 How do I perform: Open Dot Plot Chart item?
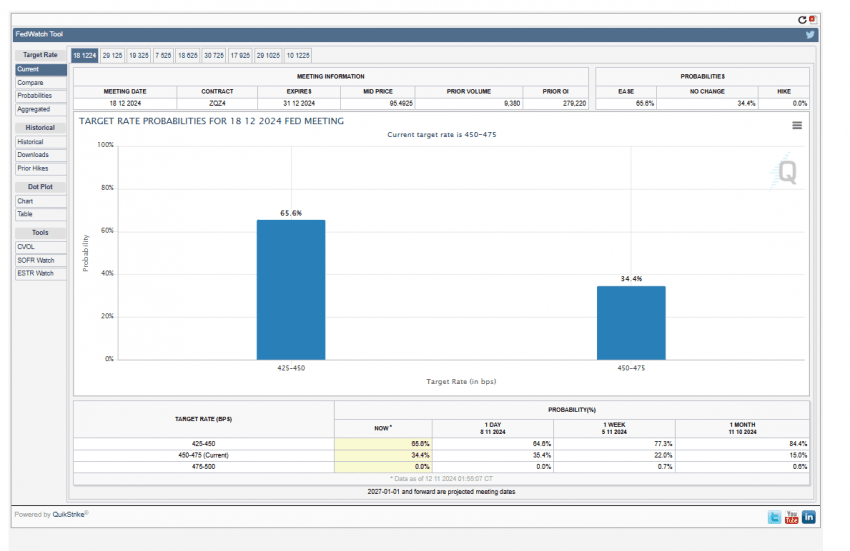coord(41,201)
